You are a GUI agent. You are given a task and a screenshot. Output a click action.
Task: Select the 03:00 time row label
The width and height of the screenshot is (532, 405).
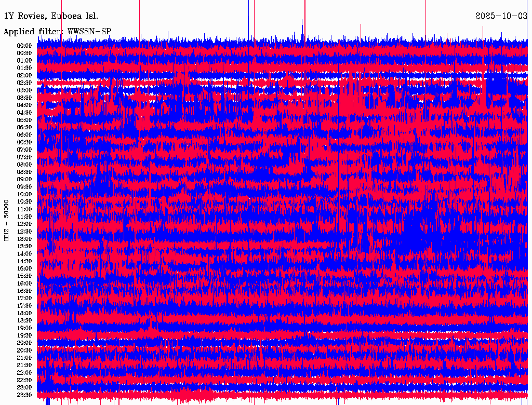24,90
